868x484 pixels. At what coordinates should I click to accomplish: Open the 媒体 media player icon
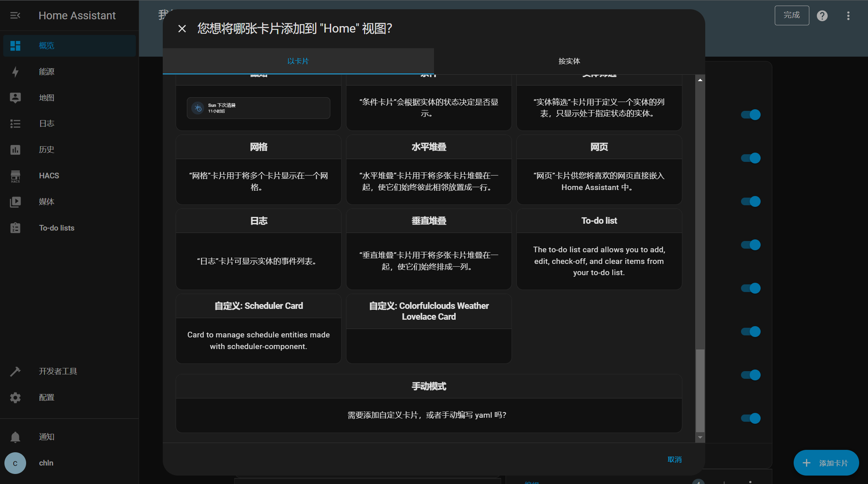[15, 202]
